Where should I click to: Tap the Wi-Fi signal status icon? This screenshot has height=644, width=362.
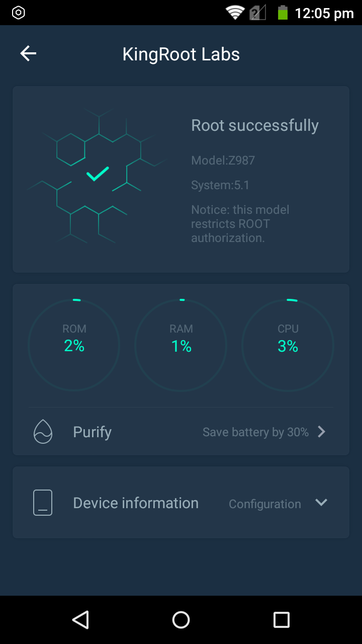tap(235, 13)
